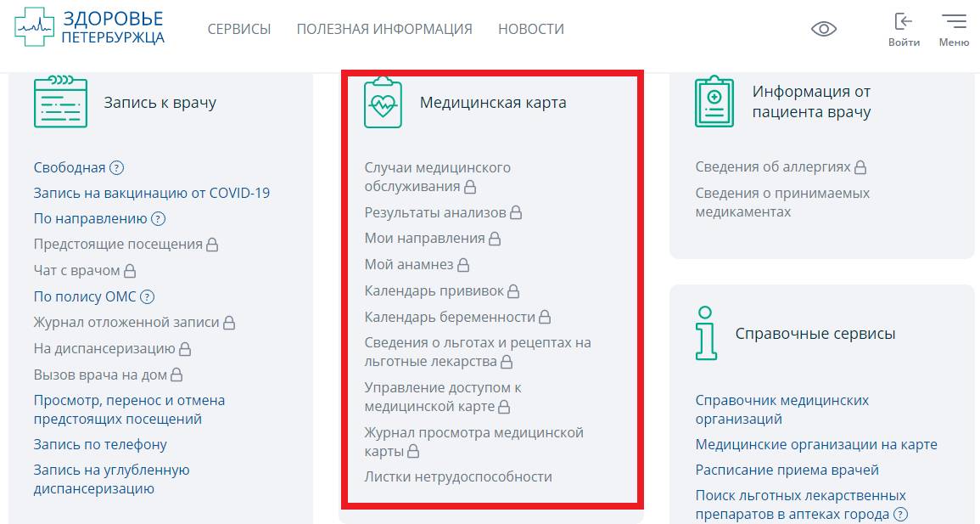The width and height of the screenshot is (980, 524).
Task: Click help icon next to По направлению
Action: pyautogui.click(x=158, y=219)
